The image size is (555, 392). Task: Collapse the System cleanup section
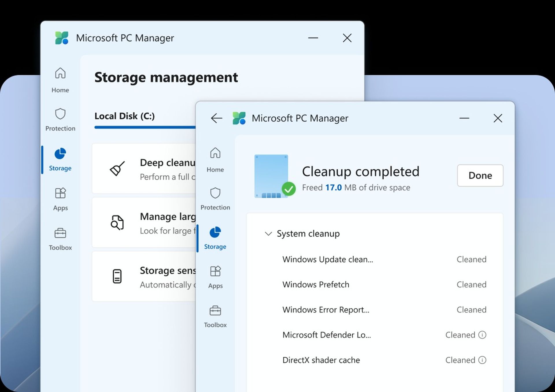269,234
